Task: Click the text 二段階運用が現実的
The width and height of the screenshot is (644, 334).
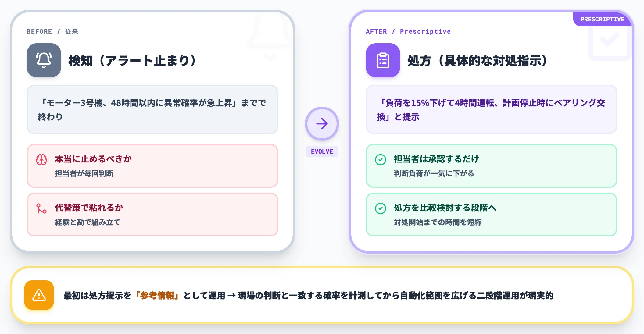Action: point(515,295)
